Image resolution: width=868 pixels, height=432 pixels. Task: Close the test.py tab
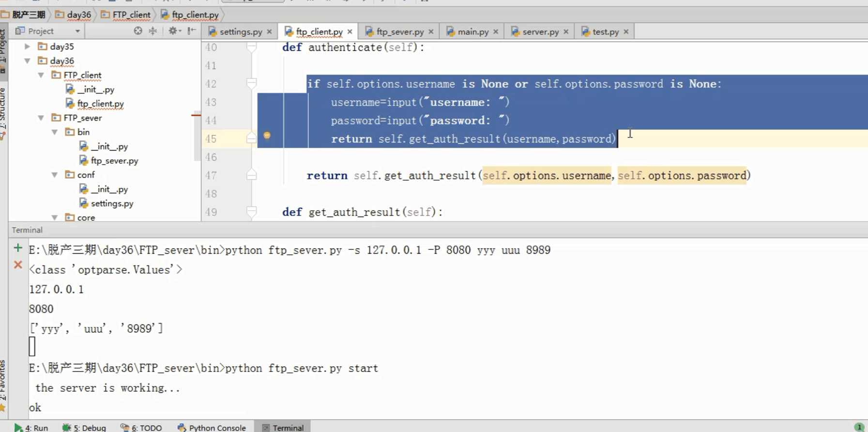(x=626, y=31)
